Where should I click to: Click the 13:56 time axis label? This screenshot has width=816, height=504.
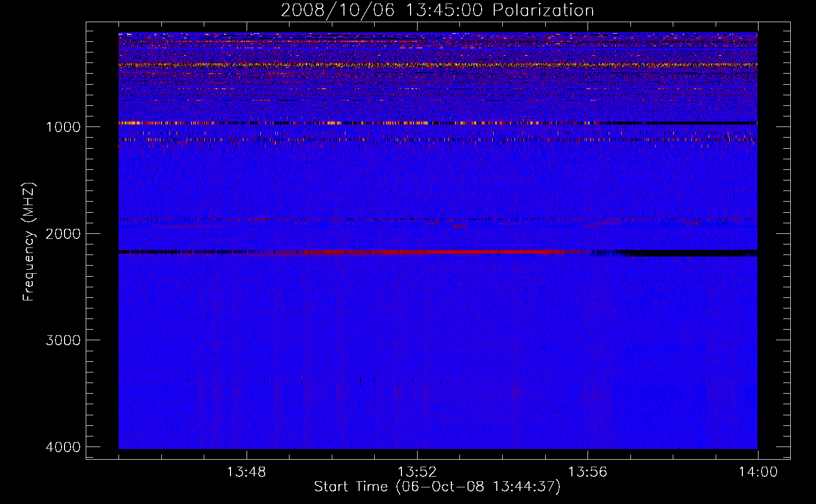pyautogui.click(x=588, y=472)
